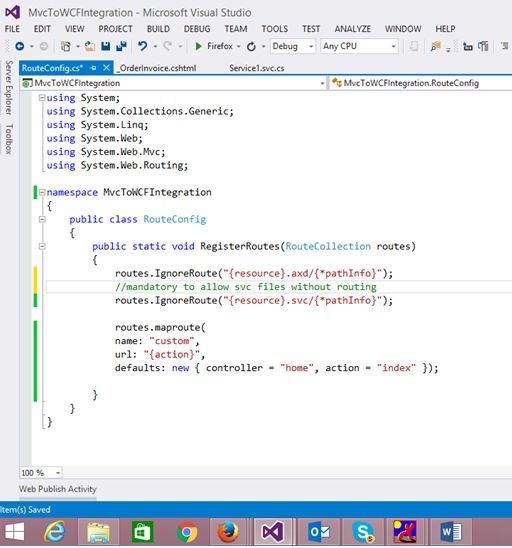Viewport: 512px width, 548px height.
Task: Open the MvcToWCFIntegration project navigation dropdown
Action: 174,83
